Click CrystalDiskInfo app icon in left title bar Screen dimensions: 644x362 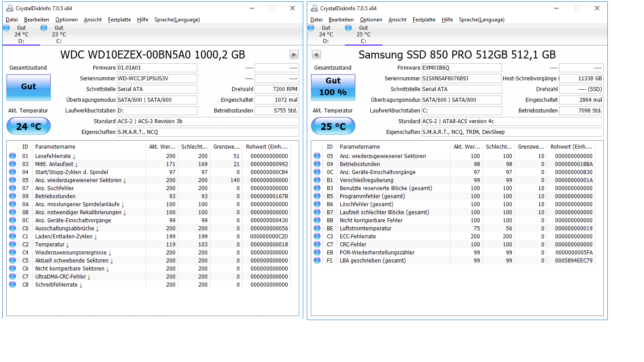(x=9, y=8)
